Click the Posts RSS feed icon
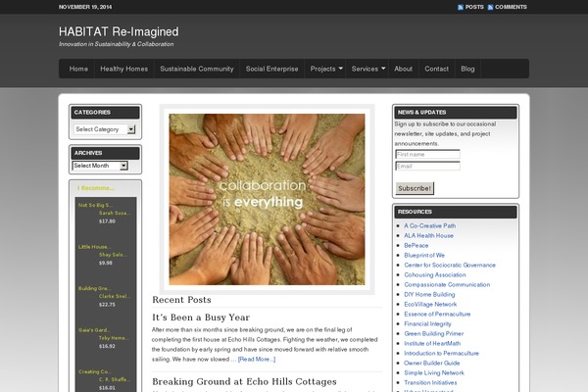This screenshot has width=588, height=392. click(461, 7)
